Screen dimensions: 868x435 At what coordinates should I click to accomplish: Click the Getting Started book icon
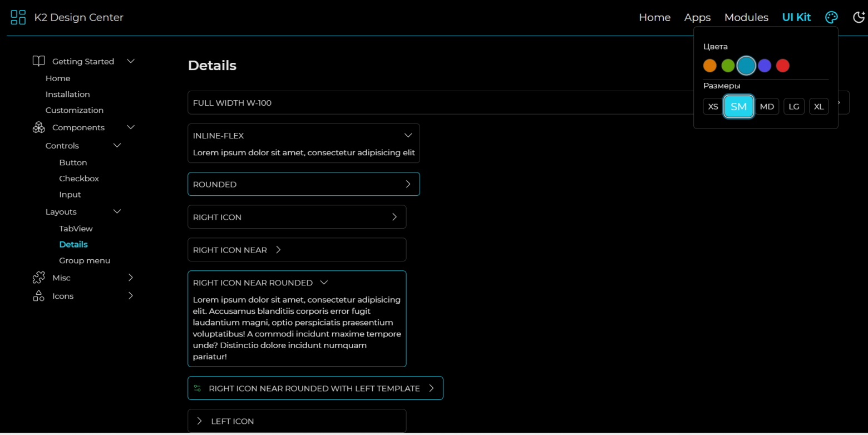click(38, 61)
